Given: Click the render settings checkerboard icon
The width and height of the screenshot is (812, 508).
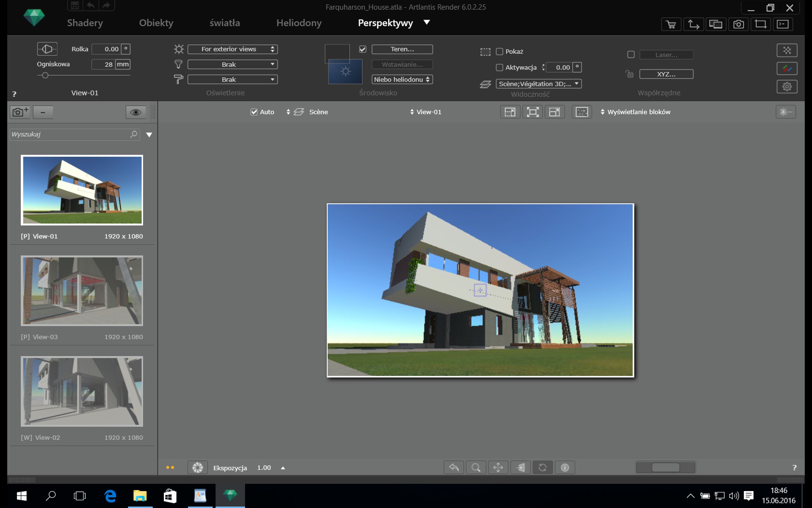Looking at the screenshot, I should (x=787, y=50).
